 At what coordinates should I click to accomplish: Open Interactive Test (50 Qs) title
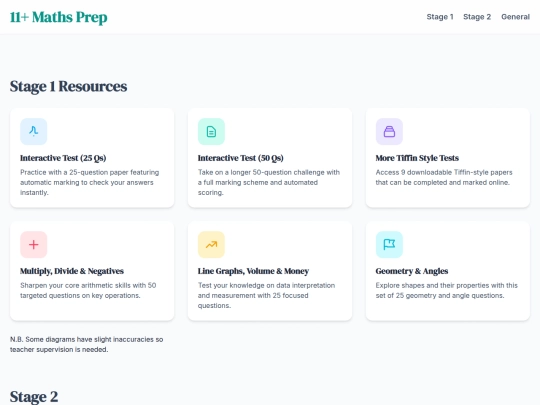click(240, 158)
